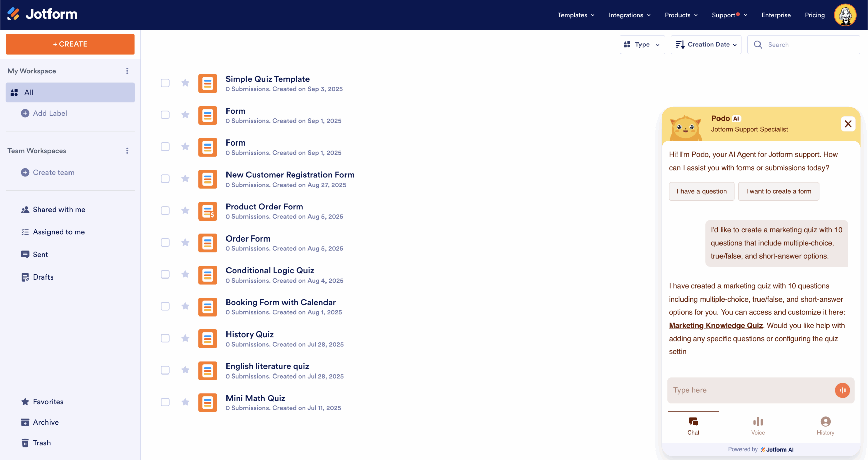
Task: Expand the Templates menu in the navbar
Action: pyautogui.click(x=576, y=15)
